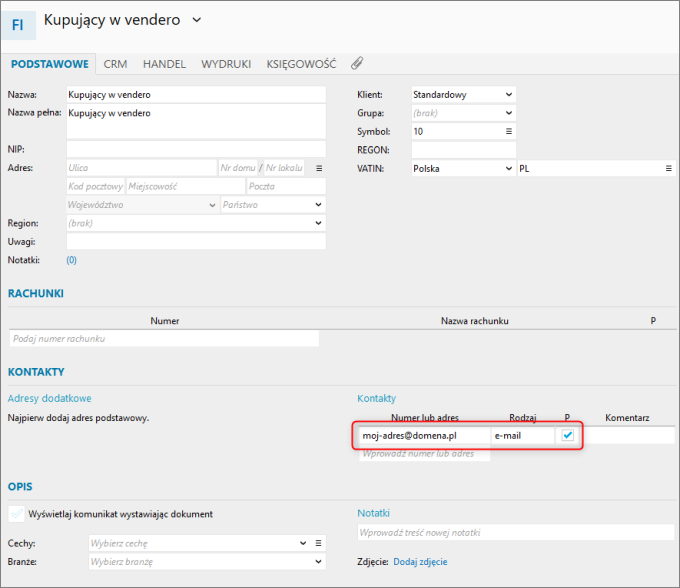Click the NIP input field
The height and width of the screenshot is (588, 680).
195,149
